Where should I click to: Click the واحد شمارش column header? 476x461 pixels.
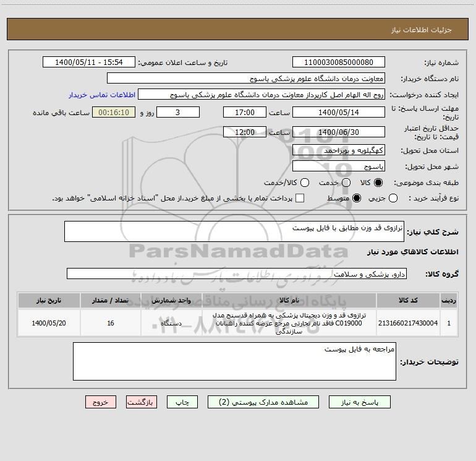point(171,300)
